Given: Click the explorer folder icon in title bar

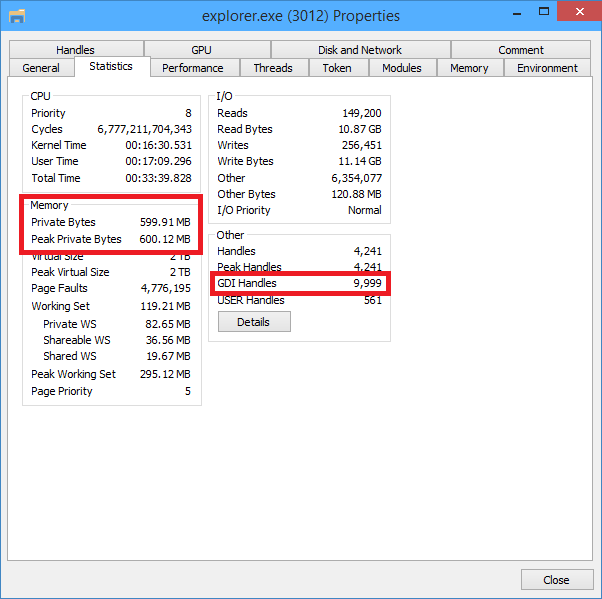Looking at the screenshot, I should point(17,16).
